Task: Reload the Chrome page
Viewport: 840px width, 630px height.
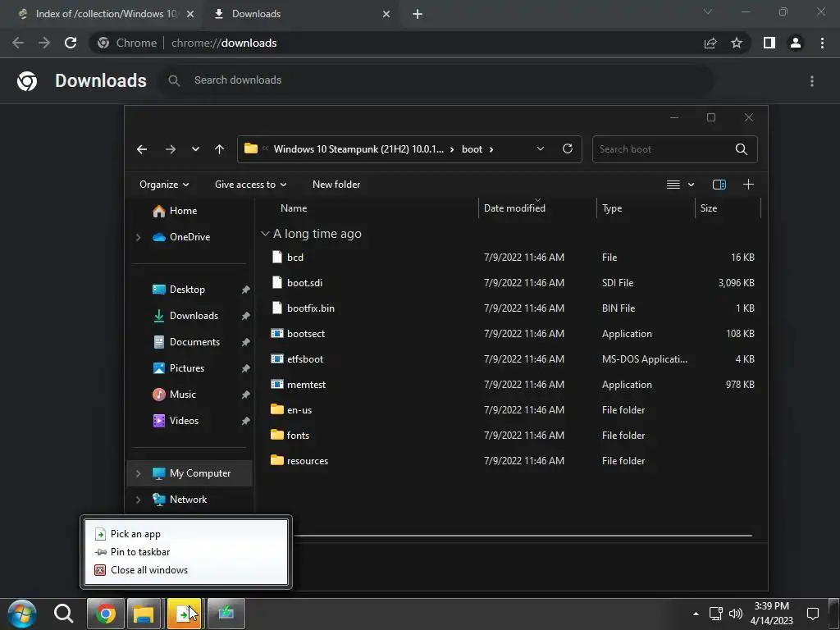Action: tap(71, 43)
